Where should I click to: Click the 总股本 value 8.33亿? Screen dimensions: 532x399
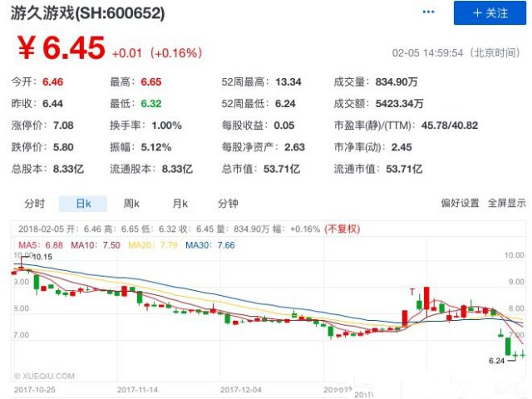click(x=68, y=169)
